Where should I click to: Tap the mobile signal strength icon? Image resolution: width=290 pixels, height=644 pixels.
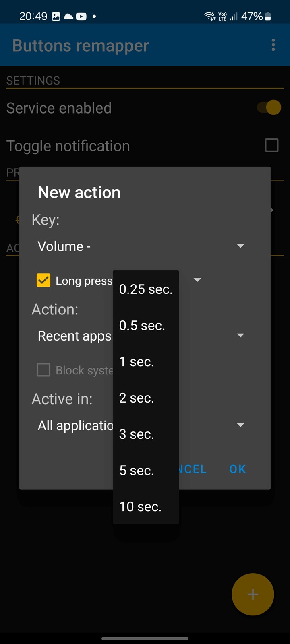pyautogui.click(x=234, y=17)
